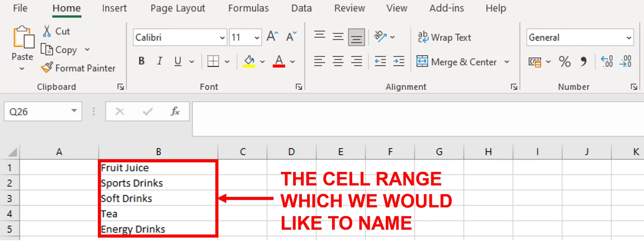Click the Insert Function fx icon
The image size is (644, 245).
coord(175,112)
